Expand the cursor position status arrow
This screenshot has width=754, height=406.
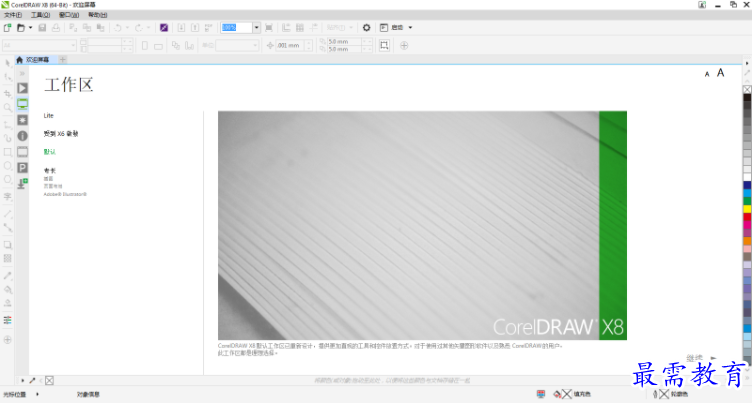[38, 394]
